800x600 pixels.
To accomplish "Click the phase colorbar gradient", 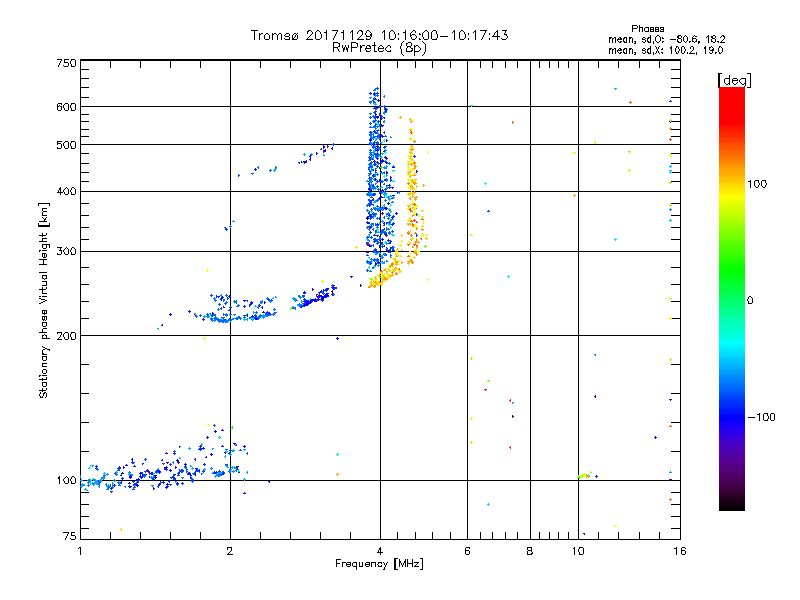I will coord(732,298).
